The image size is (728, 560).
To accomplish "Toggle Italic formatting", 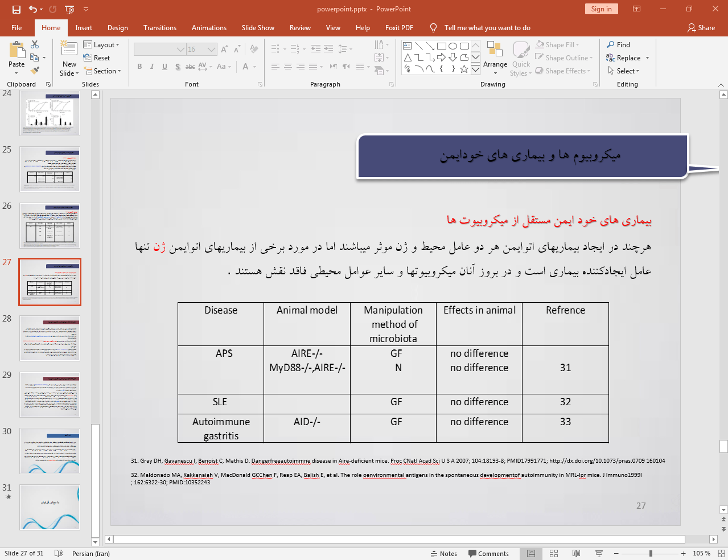I will click(x=152, y=67).
